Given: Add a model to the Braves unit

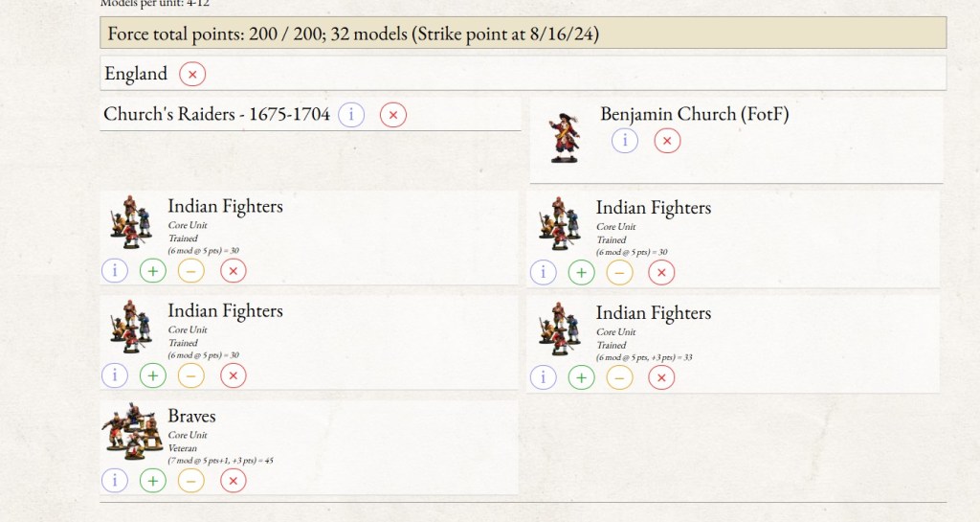Looking at the screenshot, I should (x=153, y=480).
